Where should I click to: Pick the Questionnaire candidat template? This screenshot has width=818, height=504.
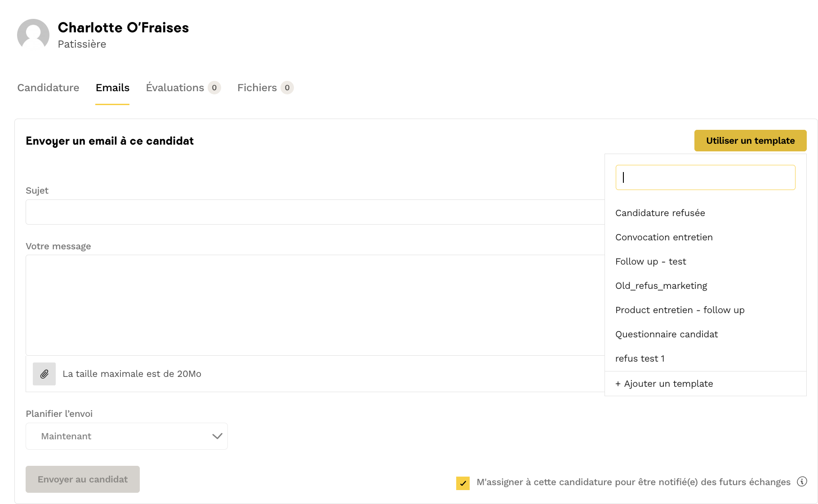666,334
